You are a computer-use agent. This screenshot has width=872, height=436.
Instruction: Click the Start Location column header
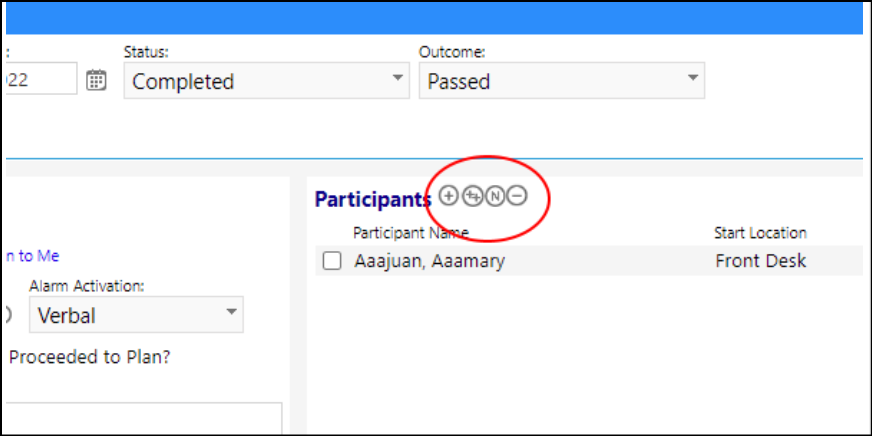(760, 232)
